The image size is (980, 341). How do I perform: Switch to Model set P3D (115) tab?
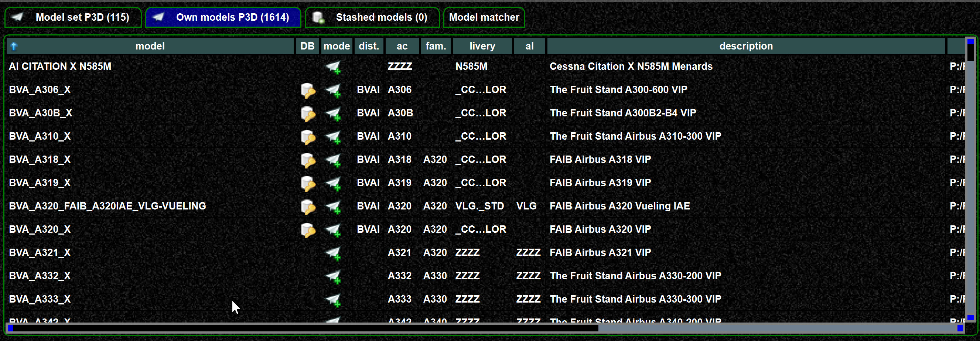[73, 17]
